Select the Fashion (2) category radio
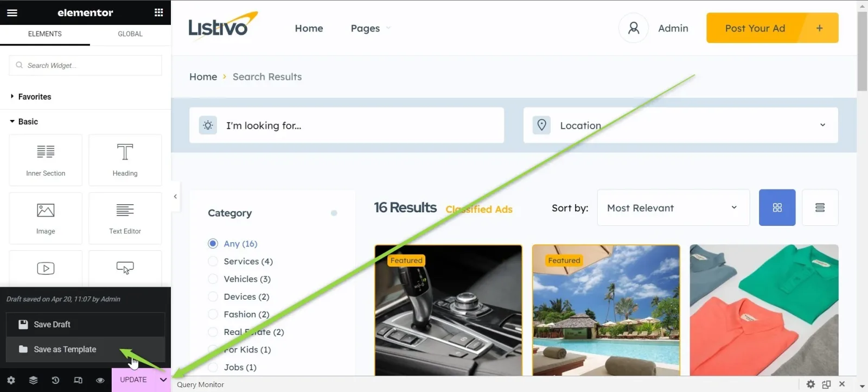 pyautogui.click(x=213, y=314)
